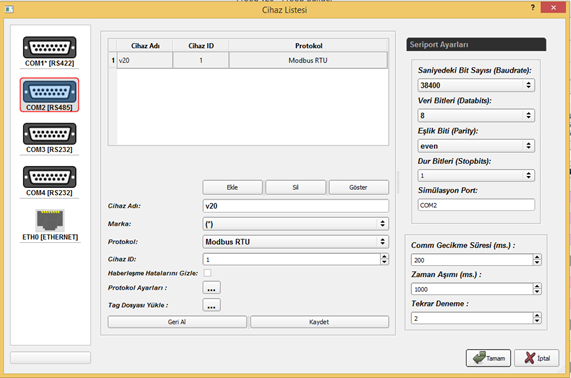Expand the Marka dropdown

[295, 224]
